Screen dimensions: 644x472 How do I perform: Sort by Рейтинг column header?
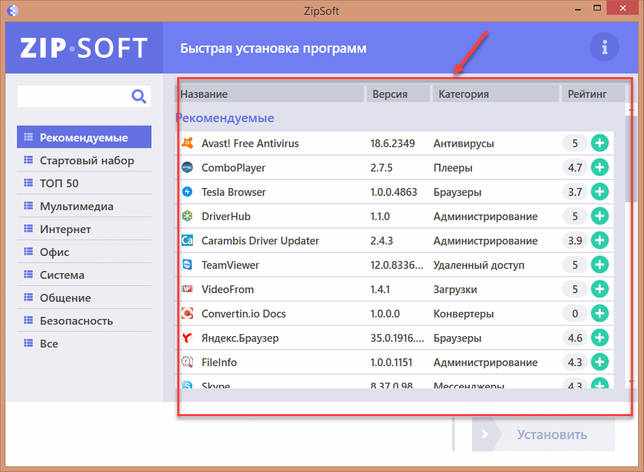click(593, 94)
